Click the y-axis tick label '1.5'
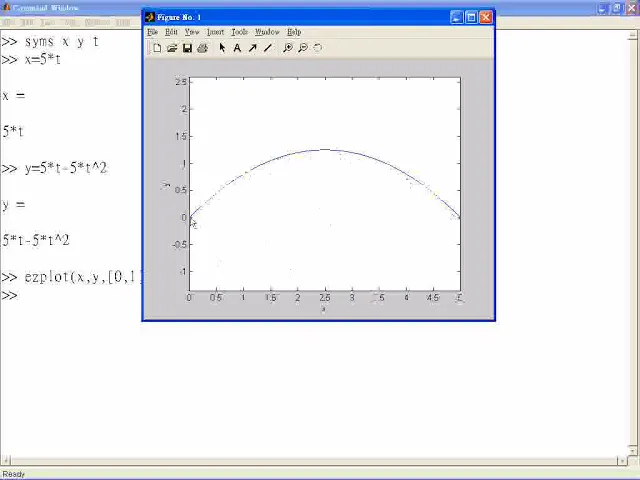 (x=181, y=136)
